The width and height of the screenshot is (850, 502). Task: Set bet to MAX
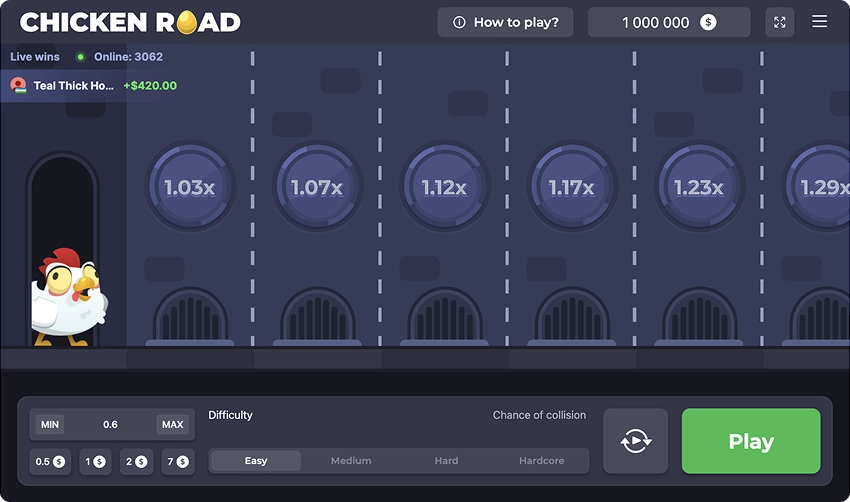coord(173,425)
